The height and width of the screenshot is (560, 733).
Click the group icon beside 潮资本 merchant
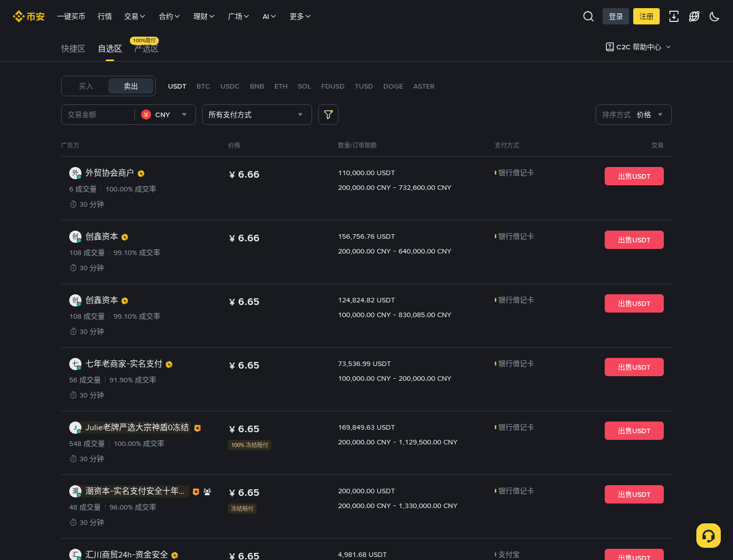pos(207,492)
